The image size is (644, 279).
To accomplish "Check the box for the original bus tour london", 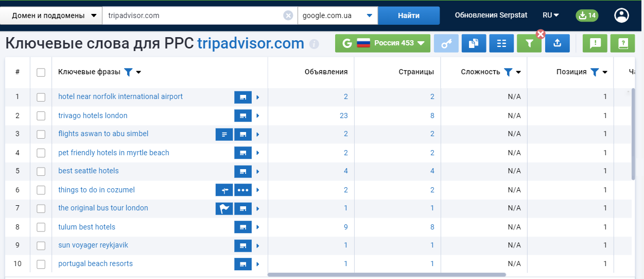I will click(x=41, y=208).
